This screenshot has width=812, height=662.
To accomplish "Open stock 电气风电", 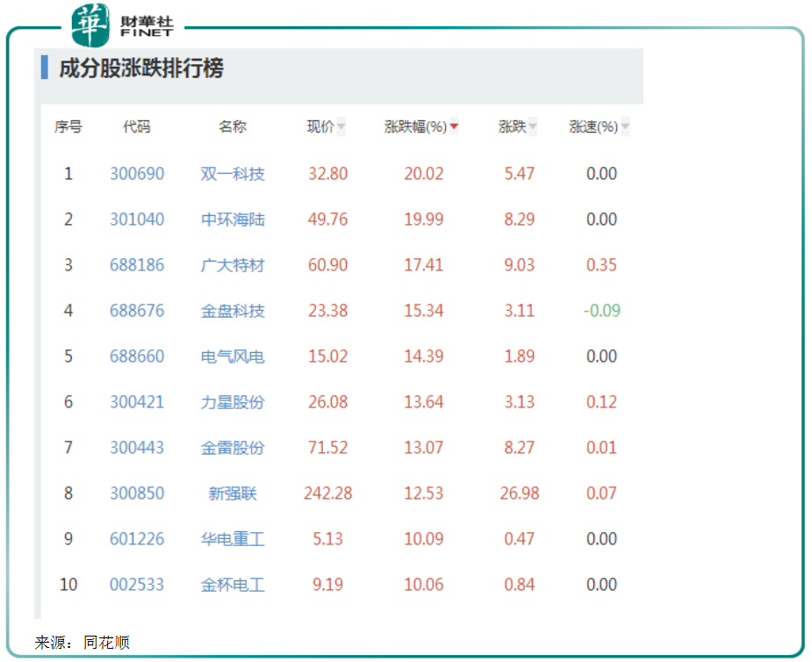I will (x=233, y=356).
